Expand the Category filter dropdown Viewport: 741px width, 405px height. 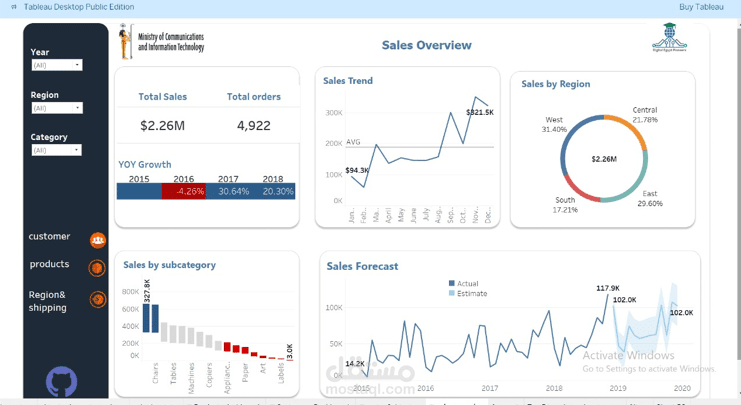(57, 150)
